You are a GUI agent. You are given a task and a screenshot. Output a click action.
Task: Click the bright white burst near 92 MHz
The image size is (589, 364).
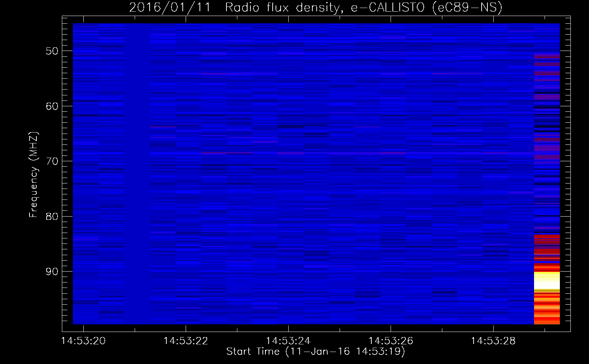(547, 281)
